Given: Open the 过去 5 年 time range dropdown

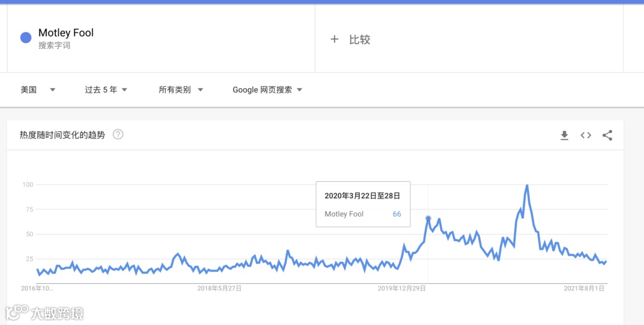Looking at the screenshot, I should (106, 89).
